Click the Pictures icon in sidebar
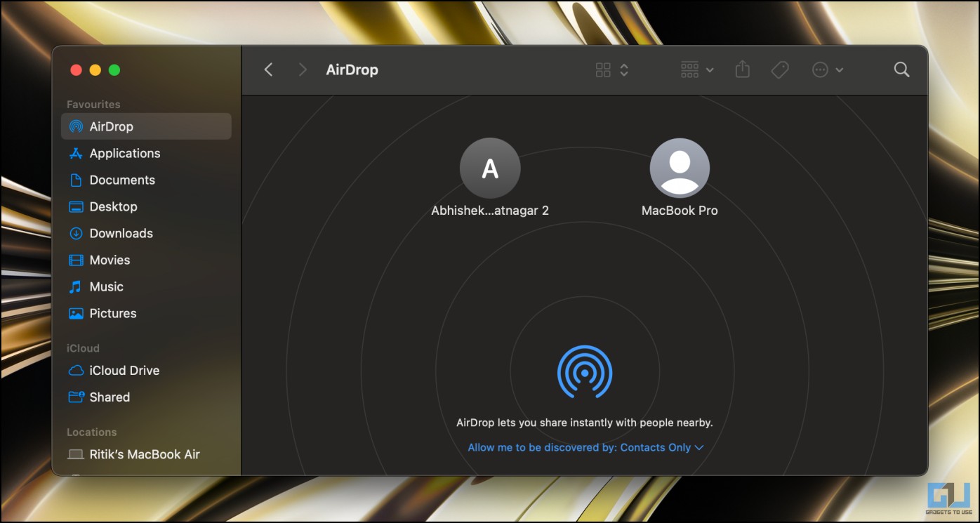 click(76, 314)
